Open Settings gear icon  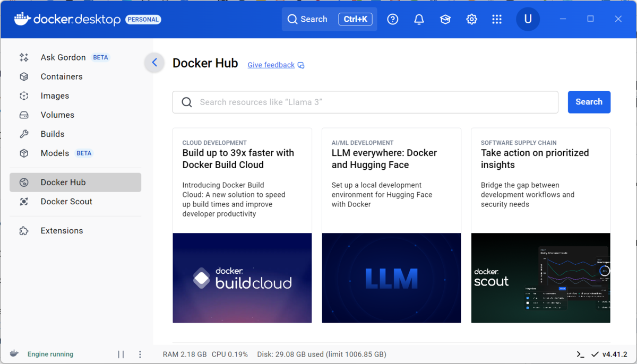point(471,19)
